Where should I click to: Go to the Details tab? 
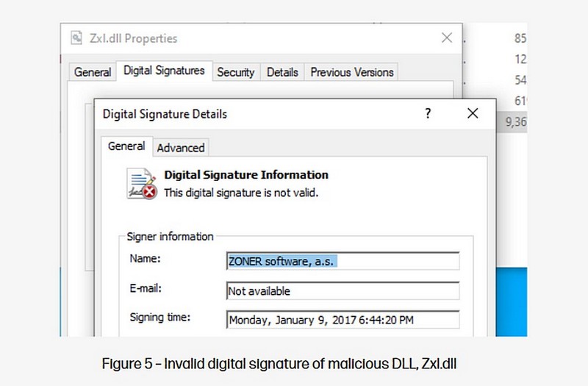pyautogui.click(x=282, y=72)
